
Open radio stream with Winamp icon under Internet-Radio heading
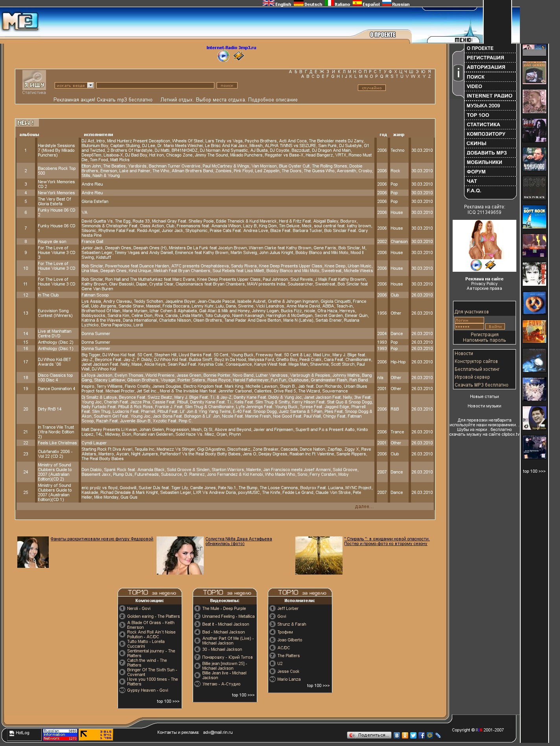238,56
